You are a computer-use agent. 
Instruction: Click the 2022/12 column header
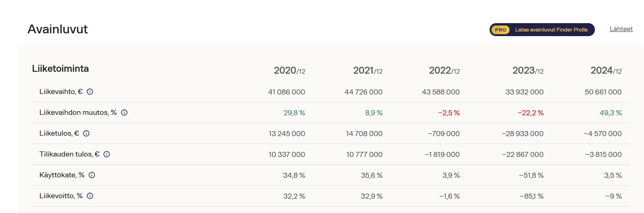pos(444,70)
